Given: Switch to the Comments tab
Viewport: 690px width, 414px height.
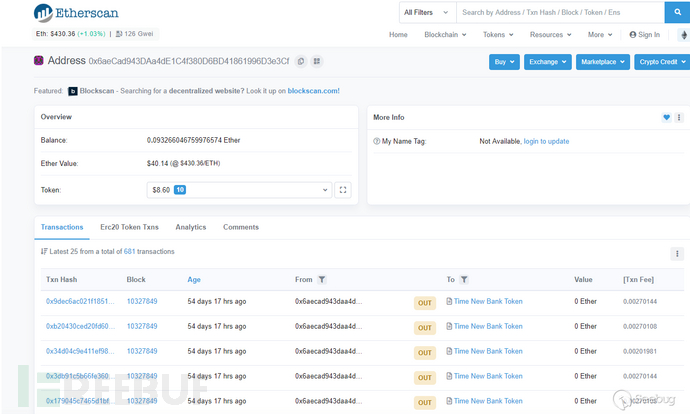Looking at the screenshot, I should click(x=241, y=227).
